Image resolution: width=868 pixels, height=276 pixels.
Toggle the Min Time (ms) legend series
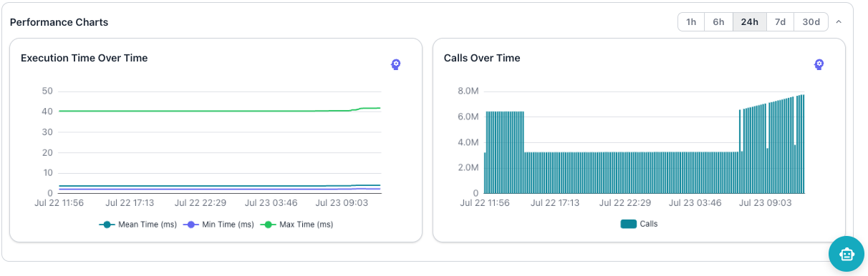219,225
